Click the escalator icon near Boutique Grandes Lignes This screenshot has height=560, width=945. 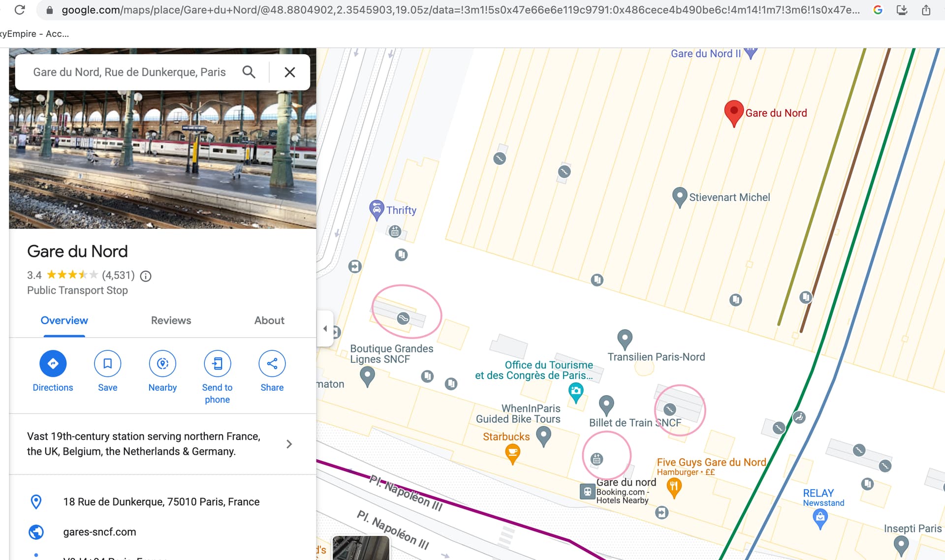pos(403,318)
